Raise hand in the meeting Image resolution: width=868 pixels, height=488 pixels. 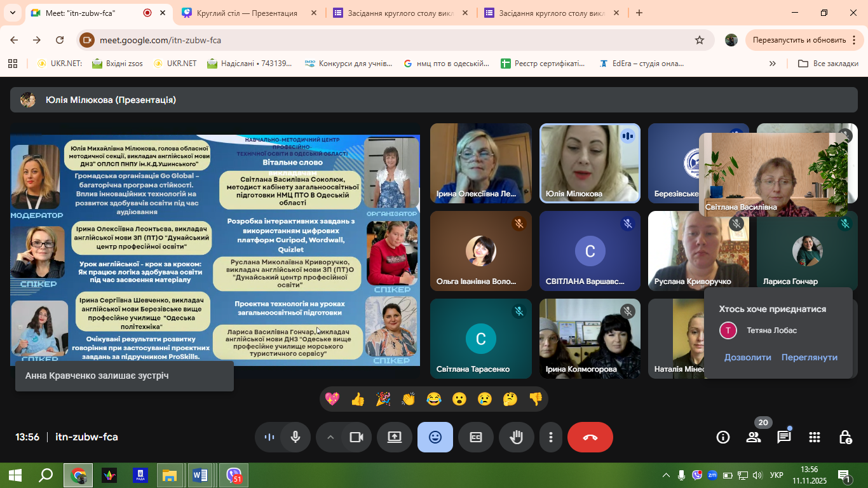516,437
